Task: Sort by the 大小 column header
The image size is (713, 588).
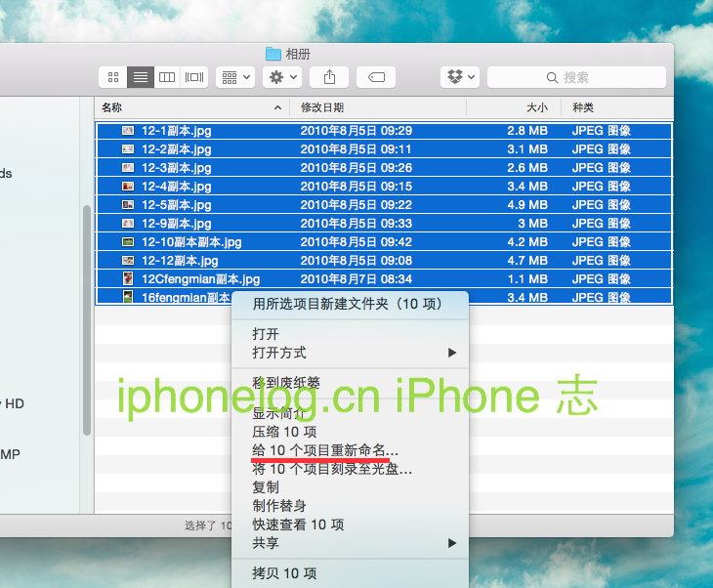Action: click(x=515, y=107)
